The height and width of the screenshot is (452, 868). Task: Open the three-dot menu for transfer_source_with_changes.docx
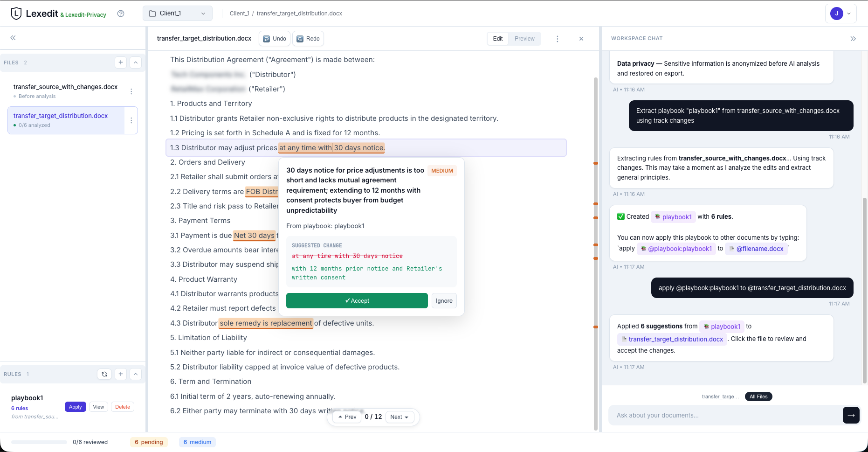pyautogui.click(x=131, y=91)
